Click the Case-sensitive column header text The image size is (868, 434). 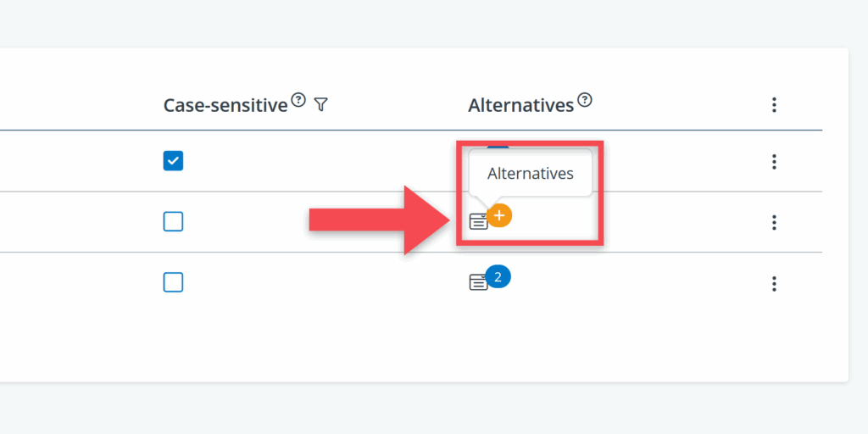pos(225,105)
